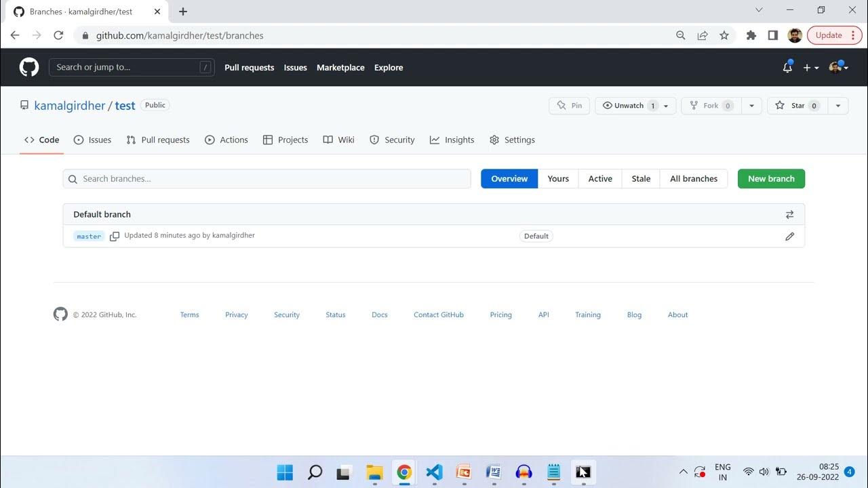
Task: Select the All branches view
Action: [x=694, y=179]
